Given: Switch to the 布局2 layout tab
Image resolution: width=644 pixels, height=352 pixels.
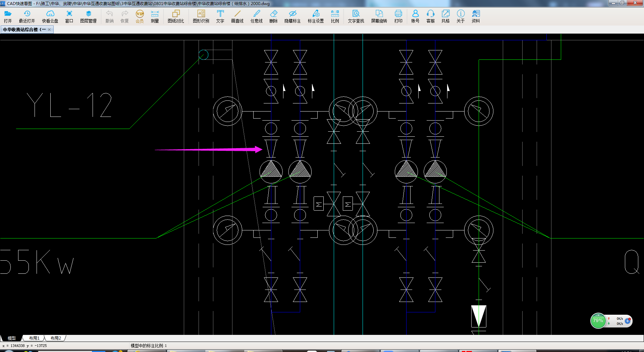Looking at the screenshot, I should 56,338.
